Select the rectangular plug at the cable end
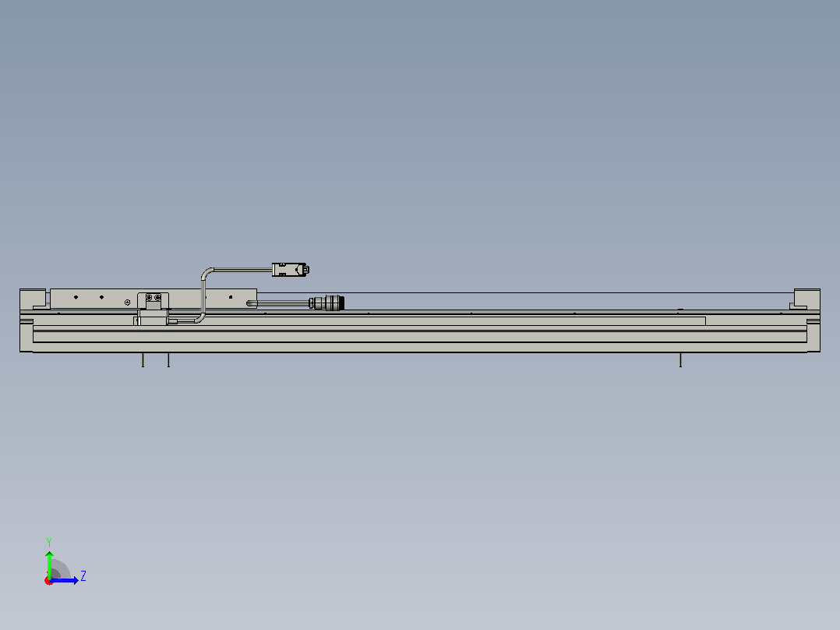This screenshot has height=630, width=840. [291, 270]
